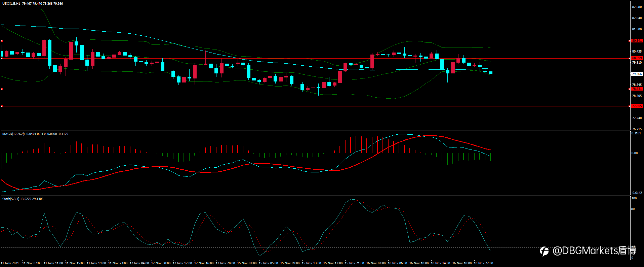The width and height of the screenshot is (644, 267).
Task: Click the 78.305 price axis label
Action: pyautogui.click(x=637, y=96)
